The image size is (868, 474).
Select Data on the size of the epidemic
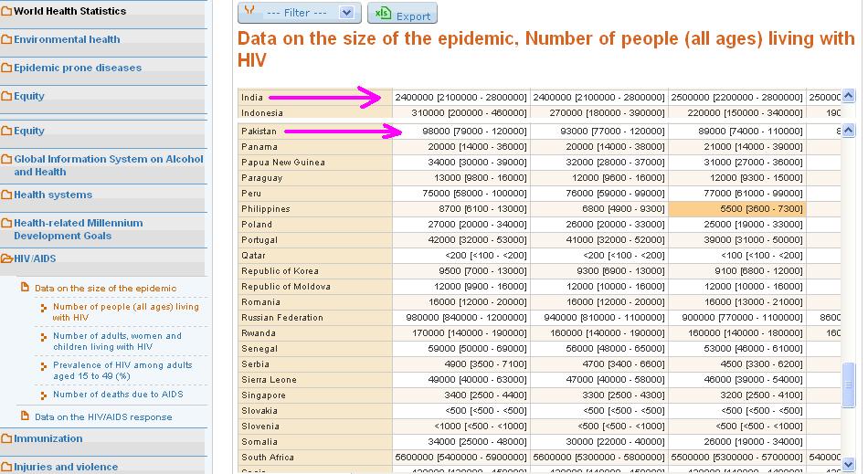pyautogui.click(x=105, y=289)
